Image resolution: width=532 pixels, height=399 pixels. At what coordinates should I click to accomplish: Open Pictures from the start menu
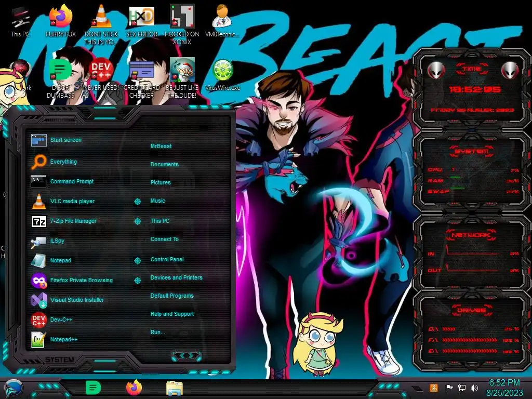coord(161,182)
